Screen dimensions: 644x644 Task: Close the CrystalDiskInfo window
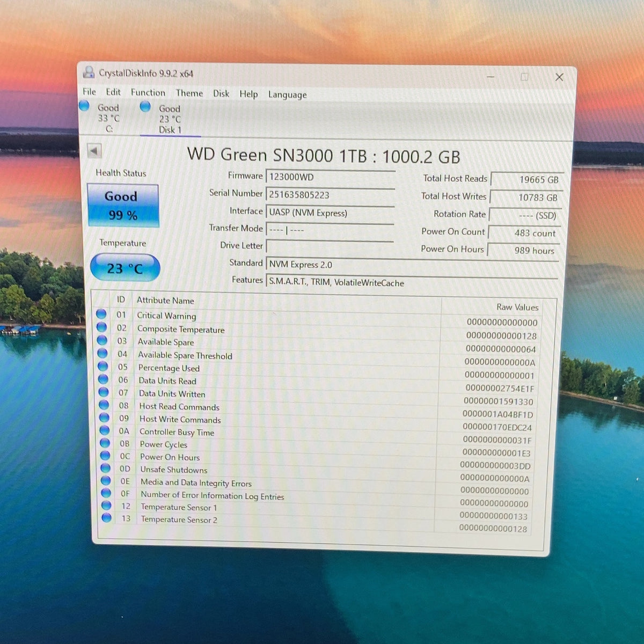point(559,77)
